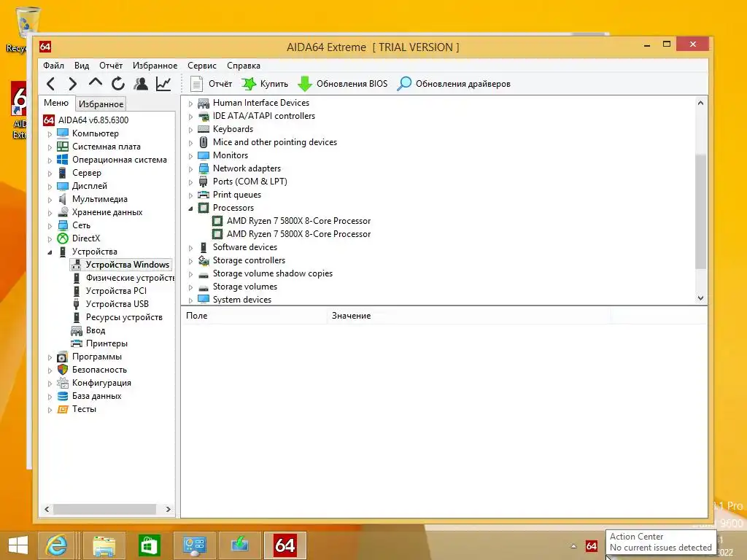
Task: Expand the Storage controllers node
Action: [190, 261]
